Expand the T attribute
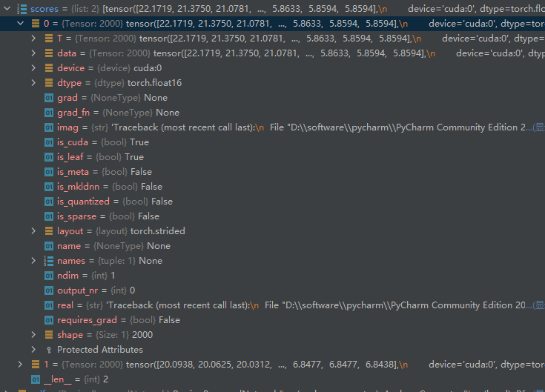The height and width of the screenshot is (392, 545). [33, 39]
